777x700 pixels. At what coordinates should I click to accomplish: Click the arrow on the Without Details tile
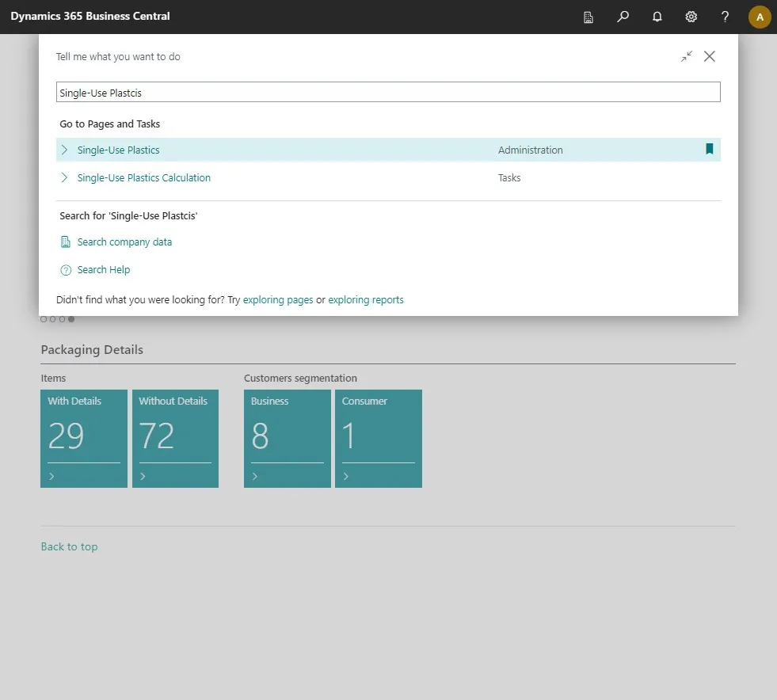143,476
